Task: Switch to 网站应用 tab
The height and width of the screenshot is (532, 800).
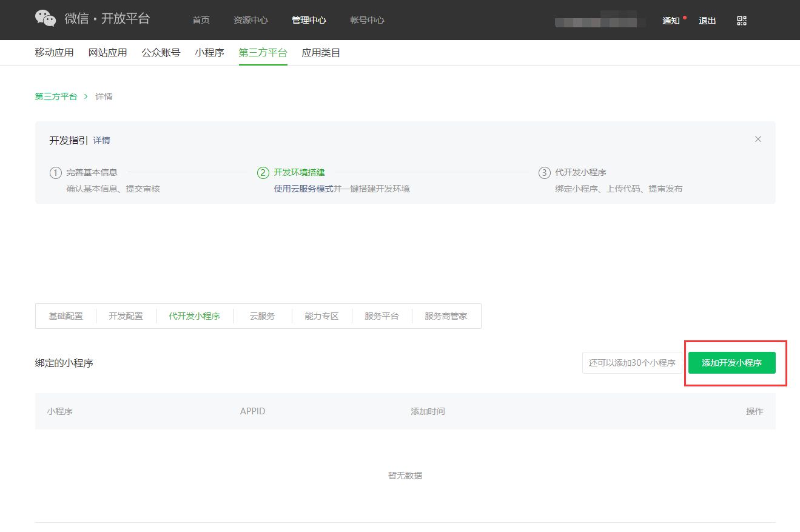Action: (107, 53)
